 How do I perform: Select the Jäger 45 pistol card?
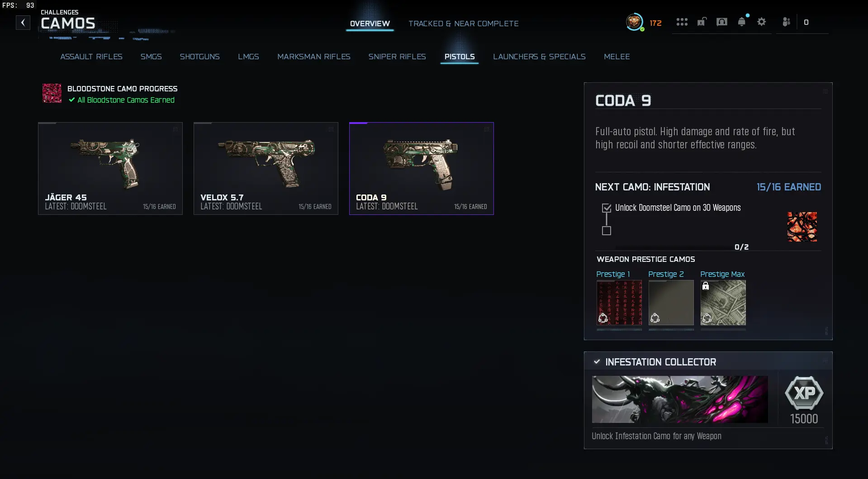pos(110,168)
